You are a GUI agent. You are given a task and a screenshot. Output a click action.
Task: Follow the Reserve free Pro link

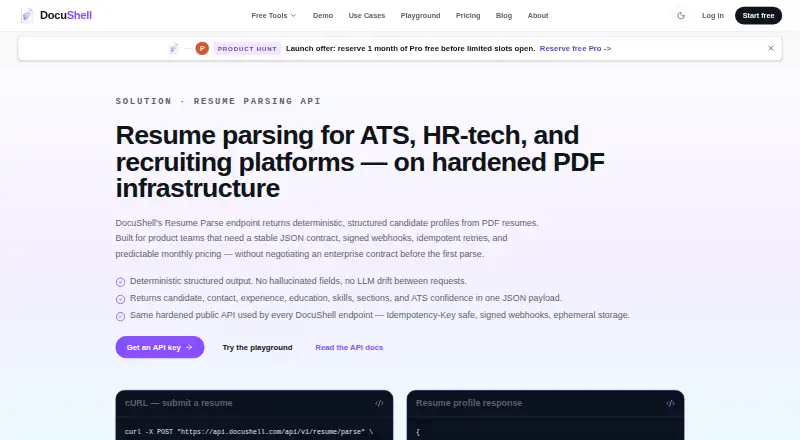point(575,48)
